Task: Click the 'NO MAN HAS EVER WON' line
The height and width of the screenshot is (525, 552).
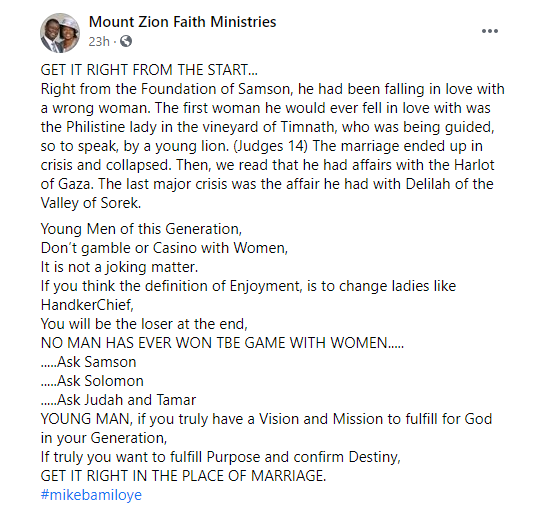Action: (222, 343)
